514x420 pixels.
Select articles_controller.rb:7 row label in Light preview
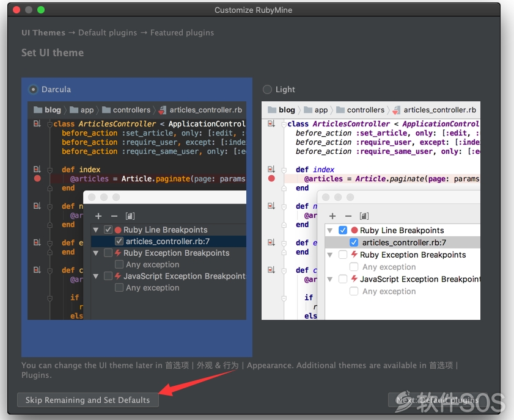404,242
